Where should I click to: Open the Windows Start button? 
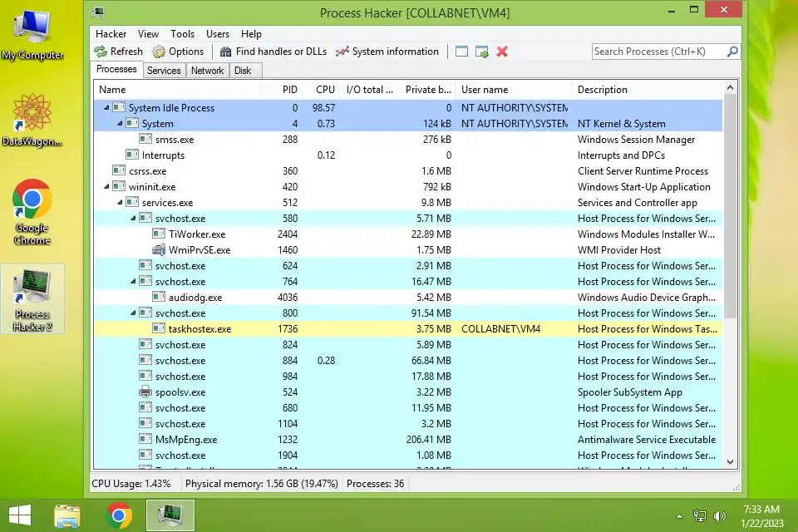click(20, 515)
